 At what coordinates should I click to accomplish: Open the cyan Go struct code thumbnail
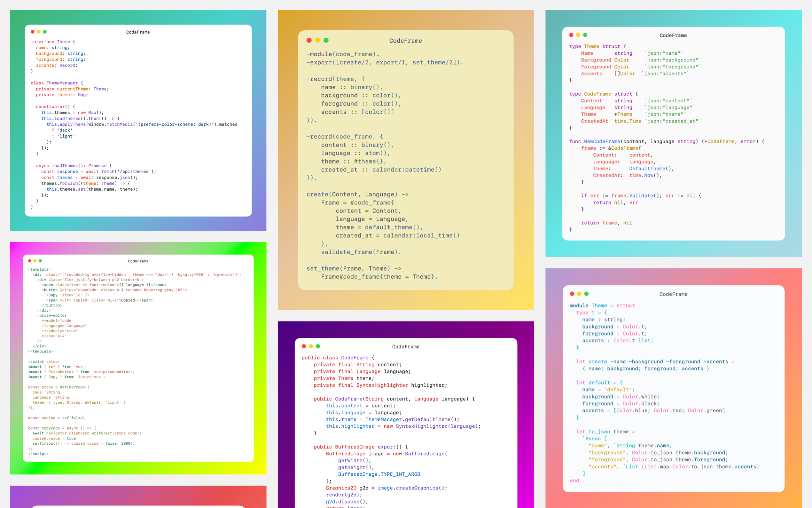(x=673, y=133)
